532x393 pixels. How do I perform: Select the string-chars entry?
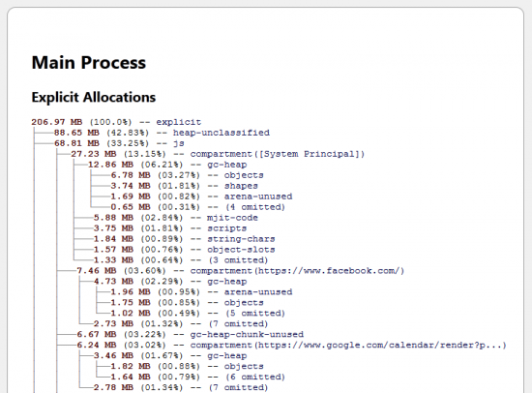point(184,239)
